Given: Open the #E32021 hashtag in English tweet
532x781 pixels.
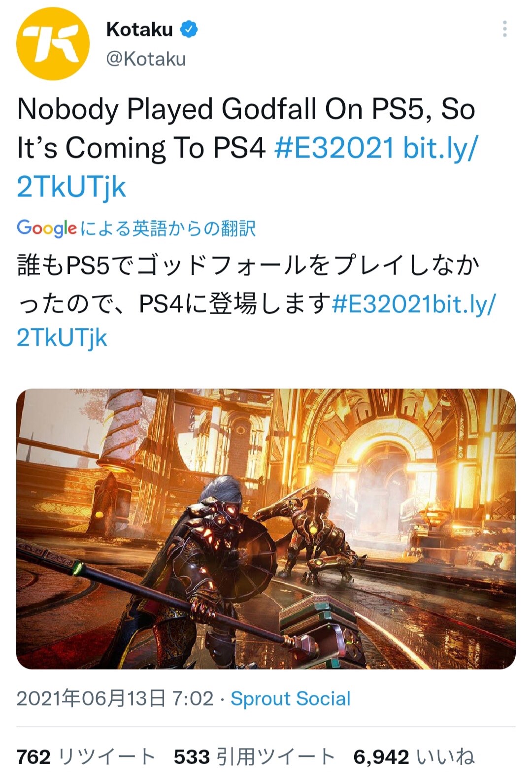Looking at the screenshot, I should click(334, 147).
